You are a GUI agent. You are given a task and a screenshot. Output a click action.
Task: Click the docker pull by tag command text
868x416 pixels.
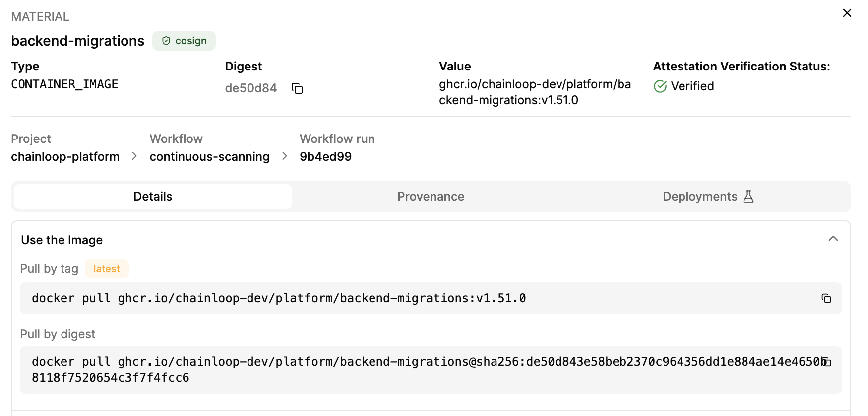279,298
